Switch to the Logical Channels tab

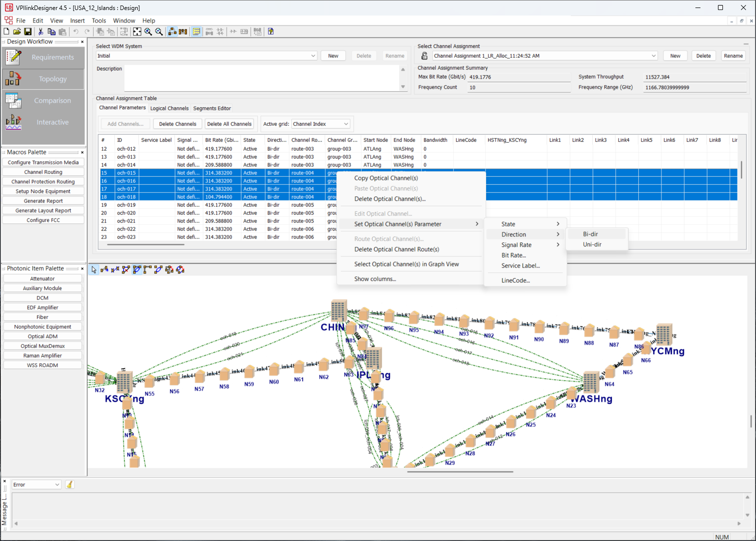[169, 108]
